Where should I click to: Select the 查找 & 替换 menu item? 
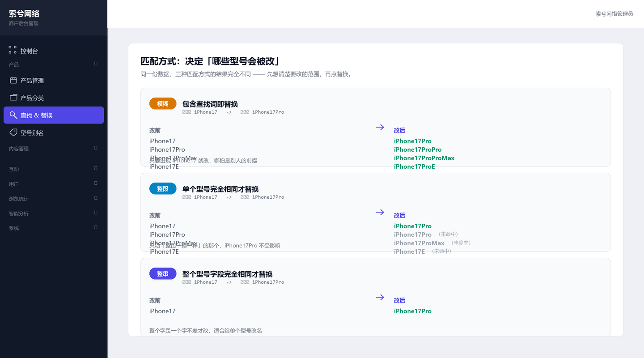tap(54, 115)
